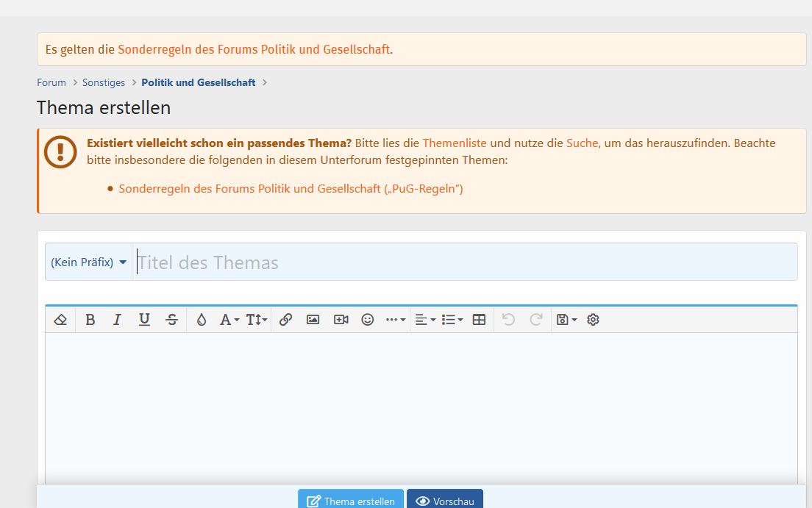Screen dimensions: 812x508
Task: Open the save draft dropdown
Action: [566, 320]
